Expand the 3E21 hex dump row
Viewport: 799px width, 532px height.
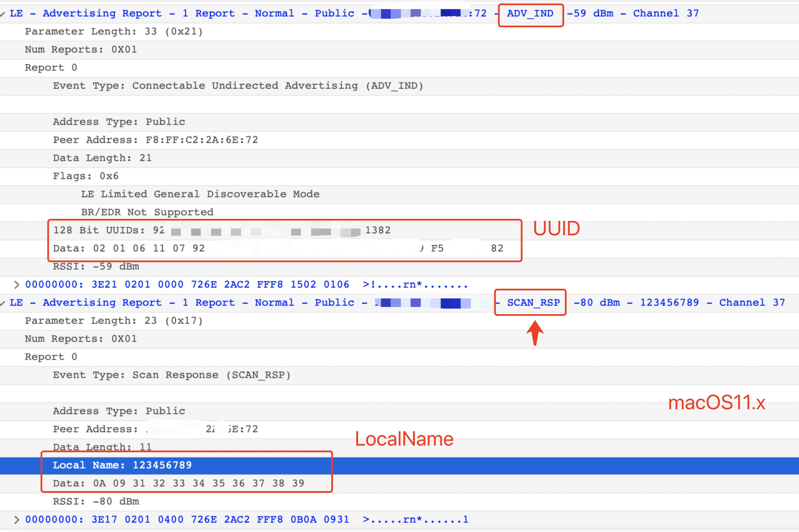(x=16, y=284)
